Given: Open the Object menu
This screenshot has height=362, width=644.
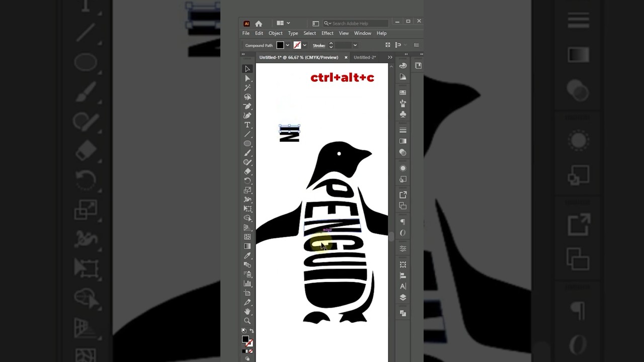Looking at the screenshot, I should click(275, 33).
